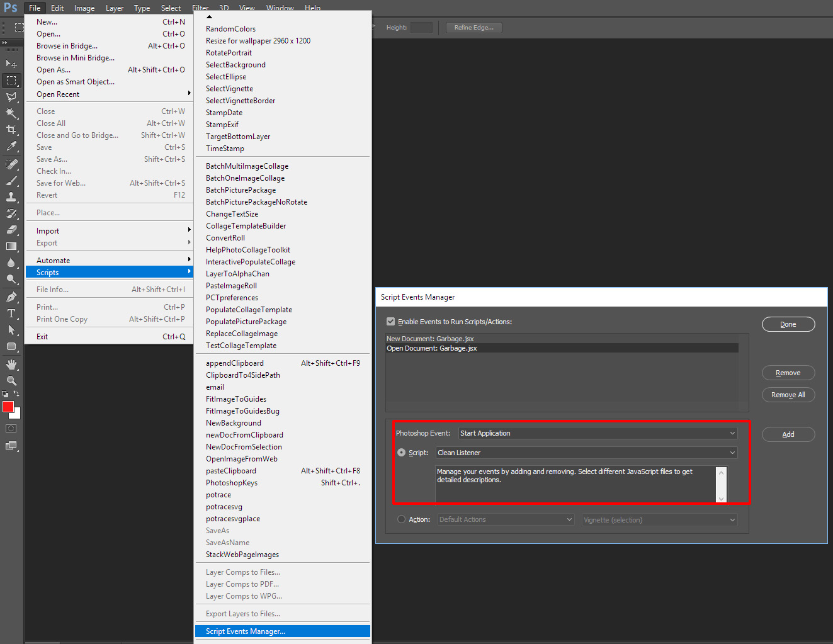The image size is (833, 644).
Task: Select the Action radio button
Action: (x=401, y=519)
